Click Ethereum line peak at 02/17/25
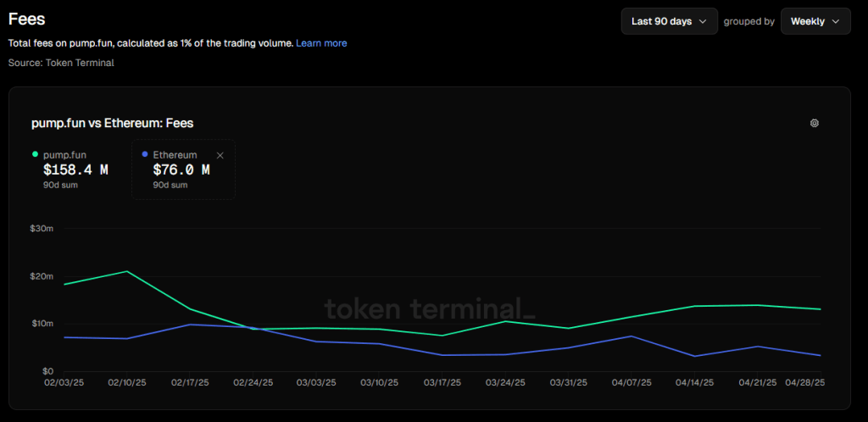Viewport: 868px width, 422px height. coord(190,324)
